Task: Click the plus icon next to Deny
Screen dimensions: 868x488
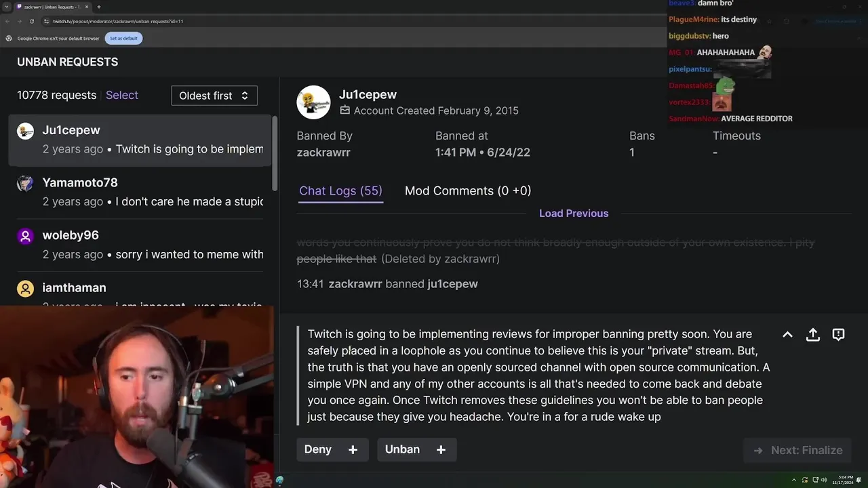Action: coord(353,449)
